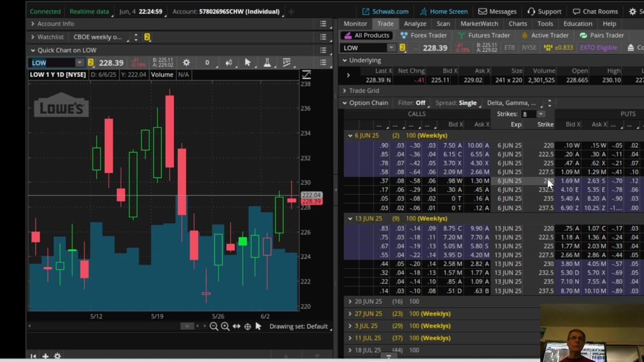Image resolution: width=644 pixels, height=362 pixels.
Task: Expand the 3 JUL 25 expiration
Action: point(350,326)
